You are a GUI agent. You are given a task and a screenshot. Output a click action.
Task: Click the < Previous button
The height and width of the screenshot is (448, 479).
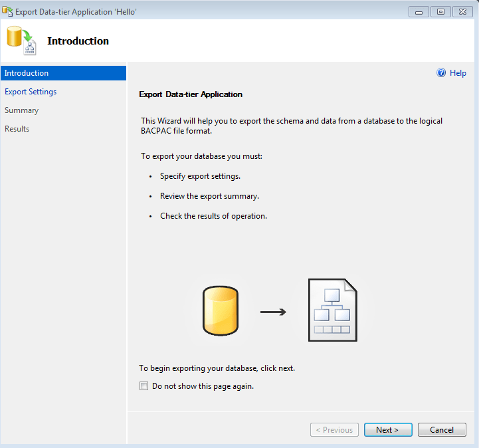pos(334,430)
